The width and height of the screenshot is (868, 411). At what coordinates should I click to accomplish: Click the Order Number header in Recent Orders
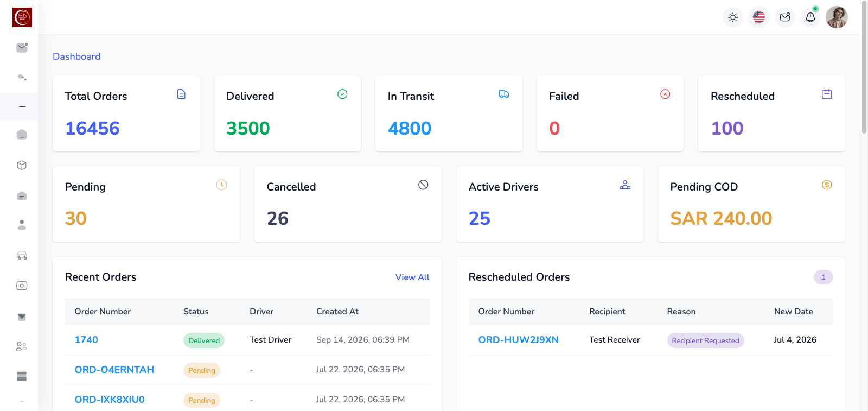point(103,312)
